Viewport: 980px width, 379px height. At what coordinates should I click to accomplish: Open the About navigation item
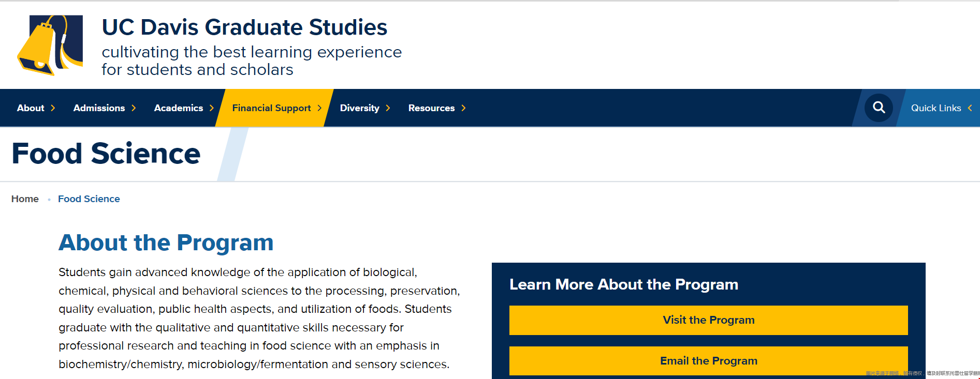[31, 108]
